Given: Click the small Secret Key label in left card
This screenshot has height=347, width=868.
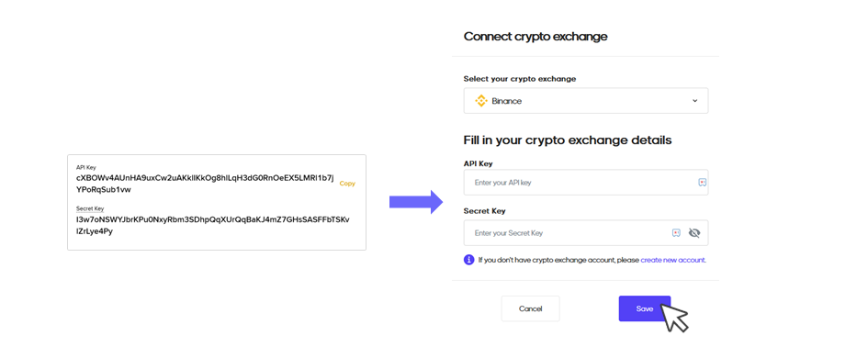Looking at the screenshot, I should tap(90, 208).
